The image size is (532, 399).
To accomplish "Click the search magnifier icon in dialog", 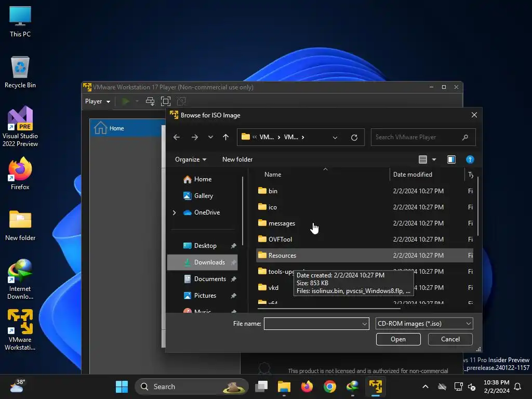I will coord(465,137).
